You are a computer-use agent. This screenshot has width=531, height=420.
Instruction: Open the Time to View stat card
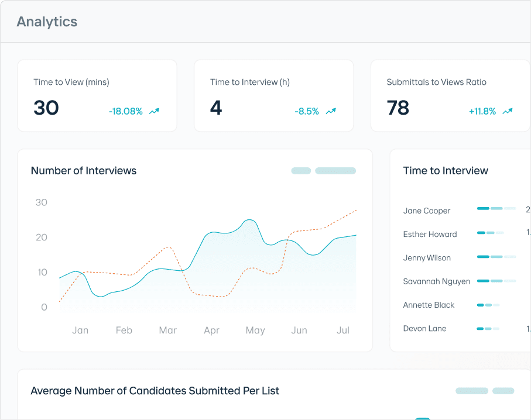click(x=97, y=95)
